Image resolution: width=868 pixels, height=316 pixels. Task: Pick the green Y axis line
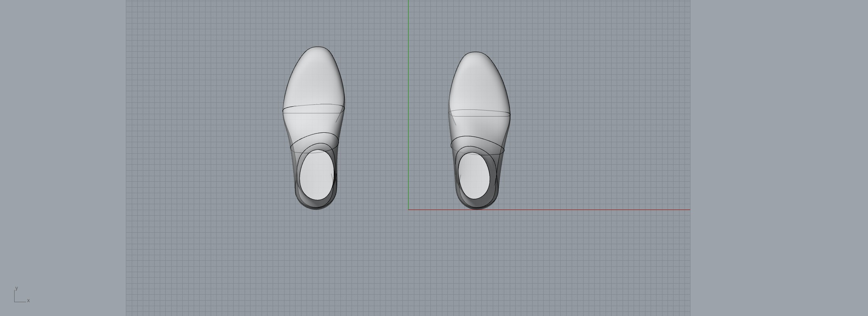coord(408,99)
